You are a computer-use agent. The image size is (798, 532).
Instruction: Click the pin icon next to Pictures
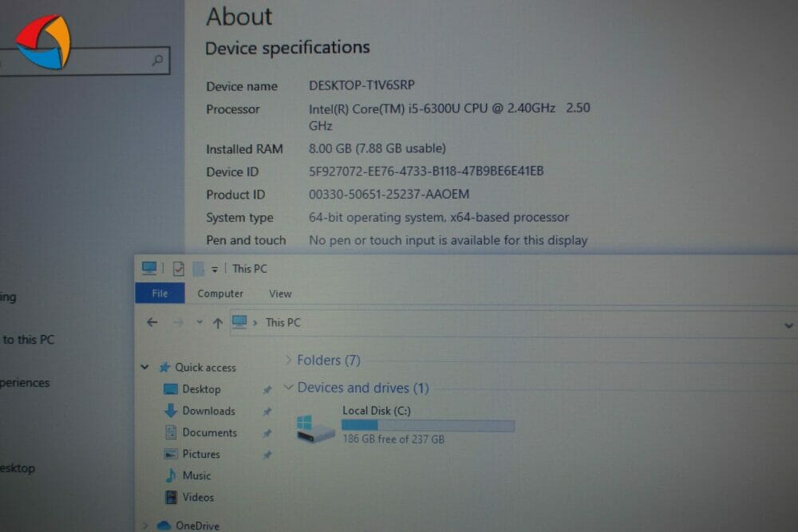coord(267,455)
